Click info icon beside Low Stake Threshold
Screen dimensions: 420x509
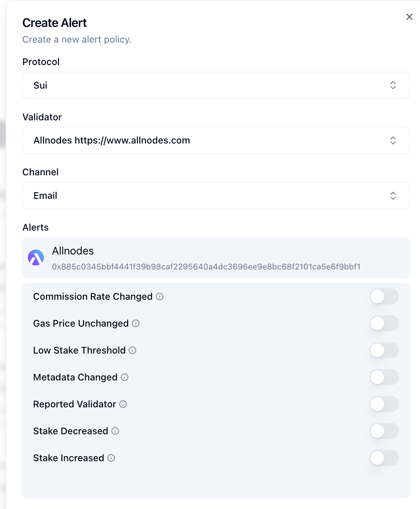[132, 350]
